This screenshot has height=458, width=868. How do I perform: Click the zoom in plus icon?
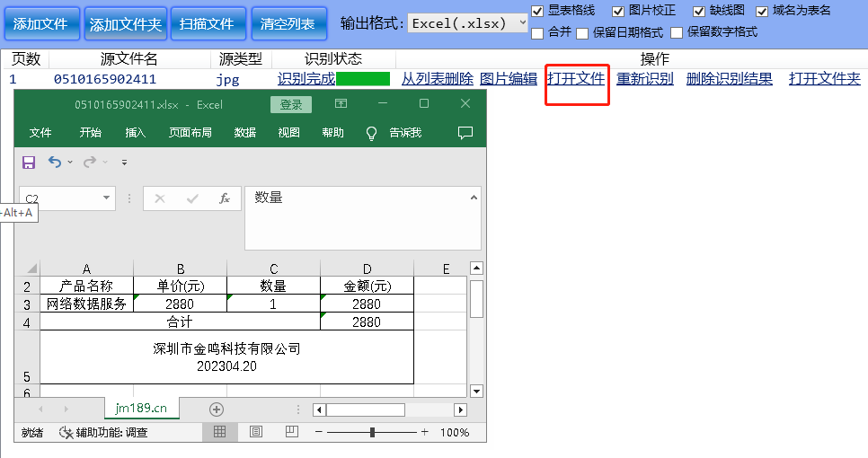point(425,432)
